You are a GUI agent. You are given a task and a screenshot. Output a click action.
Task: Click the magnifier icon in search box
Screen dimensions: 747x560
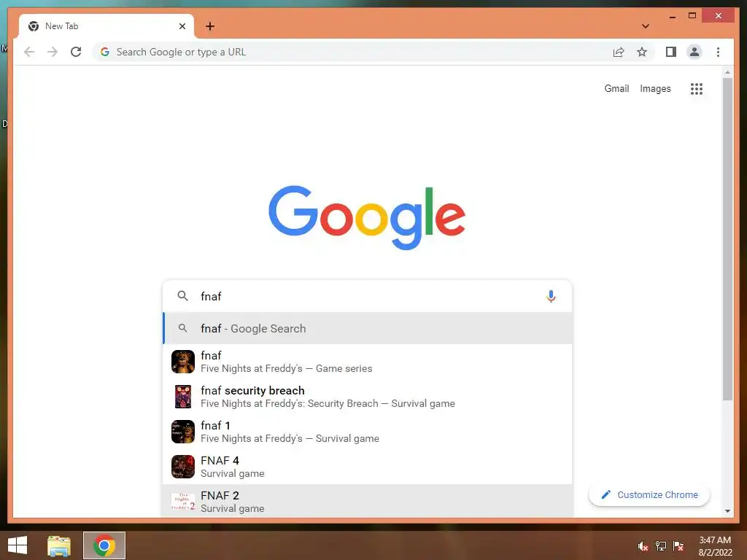(182, 296)
